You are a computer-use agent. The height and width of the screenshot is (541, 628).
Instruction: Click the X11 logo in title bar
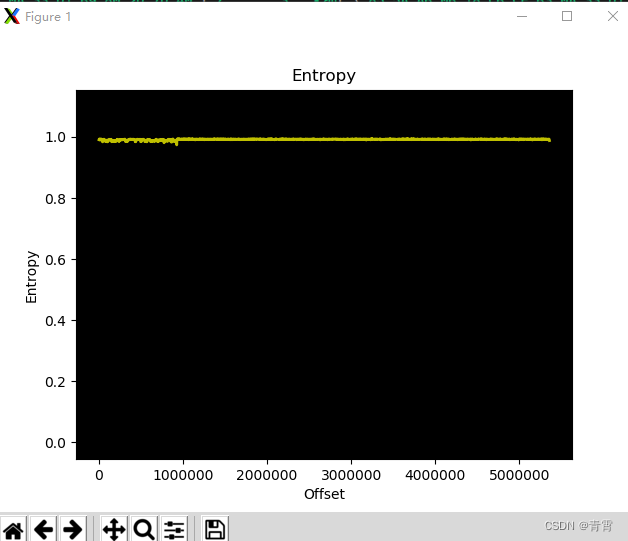tap(12, 16)
